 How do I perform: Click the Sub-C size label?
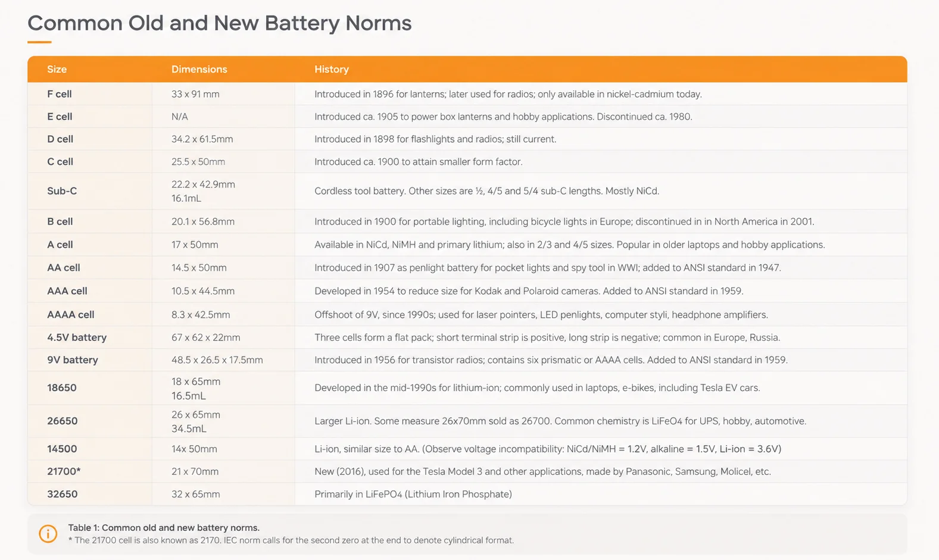(62, 191)
